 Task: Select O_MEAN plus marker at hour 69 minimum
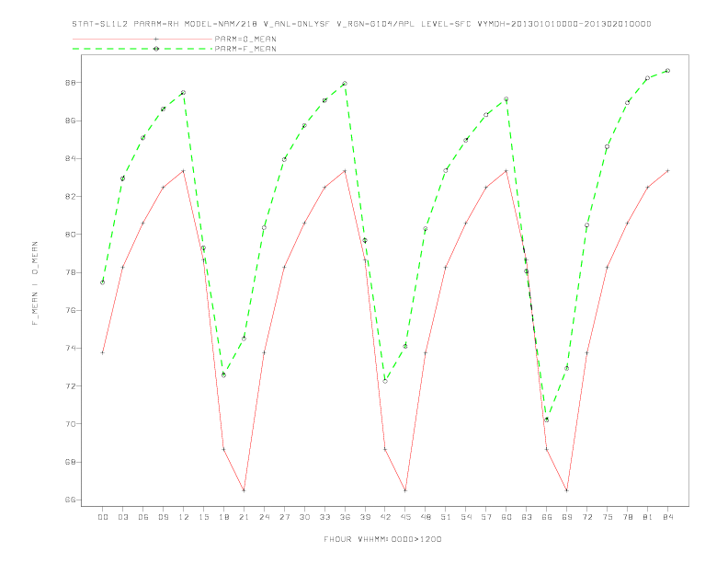pyautogui.click(x=567, y=490)
